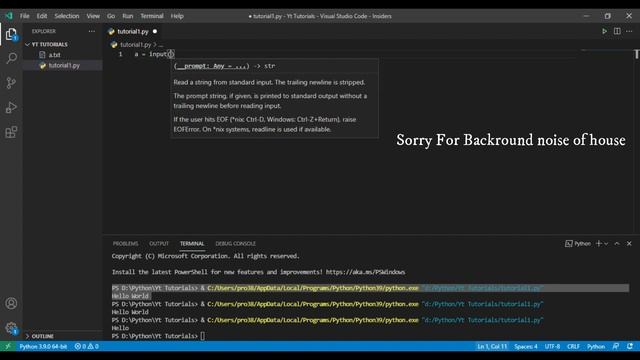Open Explorer Views and More Actions ellipsis

(x=91, y=31)
